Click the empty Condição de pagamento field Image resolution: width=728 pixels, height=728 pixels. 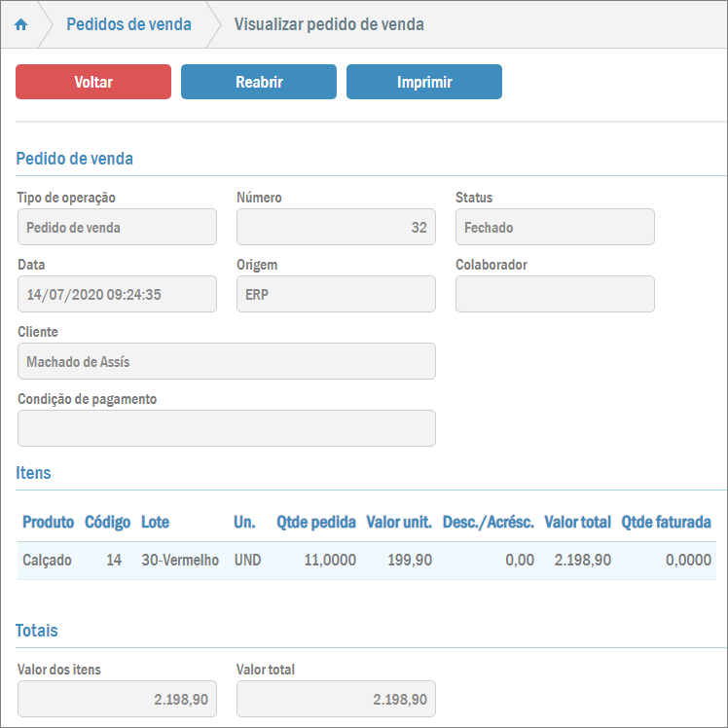point(226,428)
